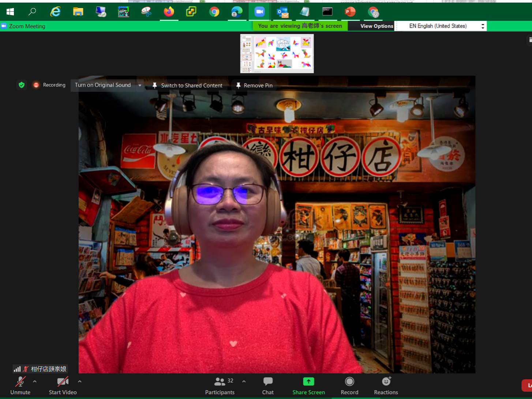Screen dimensions: 532x399
Task: Open the Original Sound dropdown arrow
Action: click(x=140, y=85)
